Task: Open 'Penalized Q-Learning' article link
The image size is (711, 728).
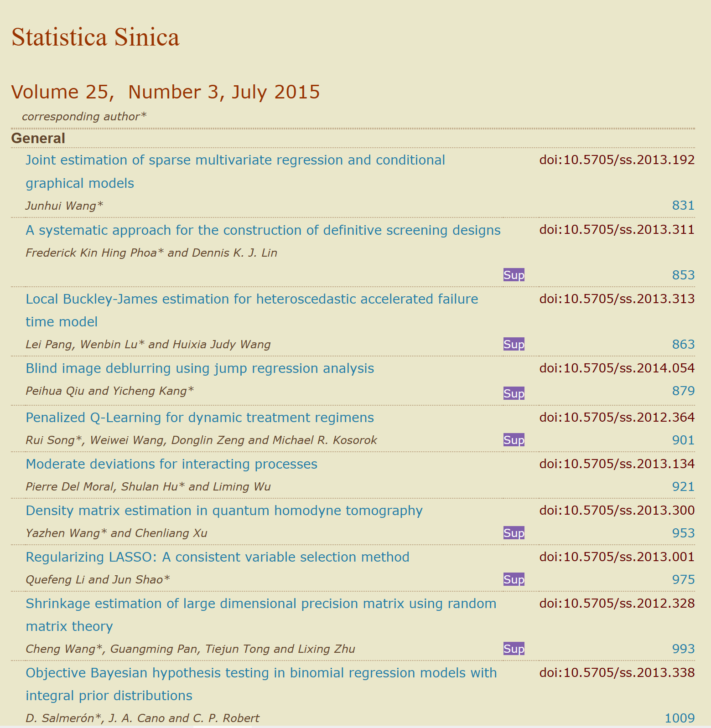Action: tap(199, 418)
